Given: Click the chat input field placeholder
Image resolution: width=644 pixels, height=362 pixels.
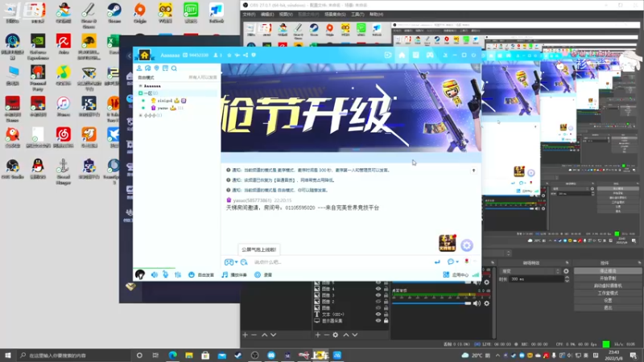Looking at the screenshot, I should click(x=267, y=262).
